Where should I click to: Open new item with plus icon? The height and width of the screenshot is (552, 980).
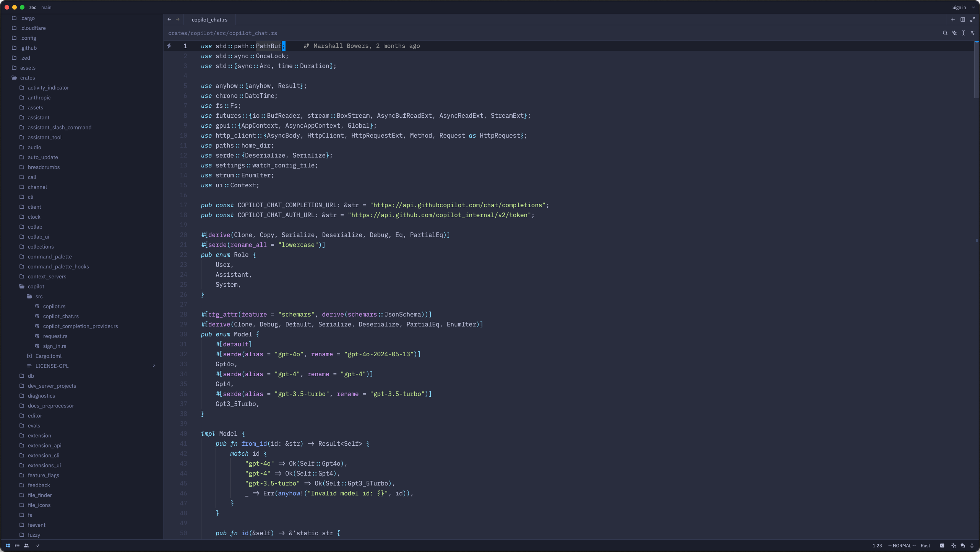point(953,19)
